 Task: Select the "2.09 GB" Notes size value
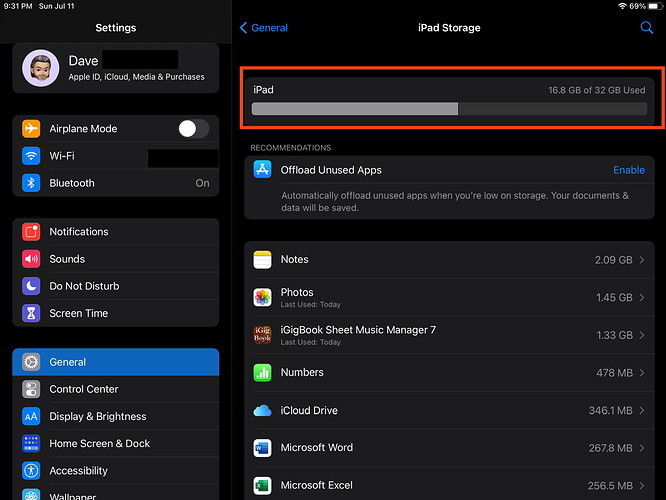[613, 260]
